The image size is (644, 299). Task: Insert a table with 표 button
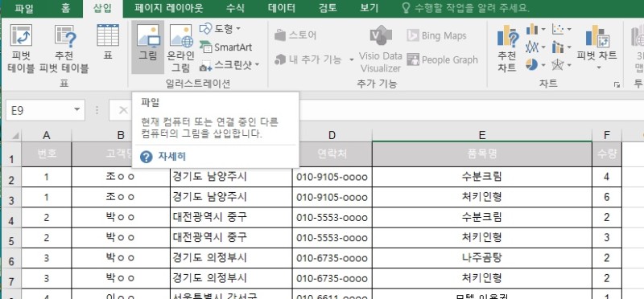[108, 43]
